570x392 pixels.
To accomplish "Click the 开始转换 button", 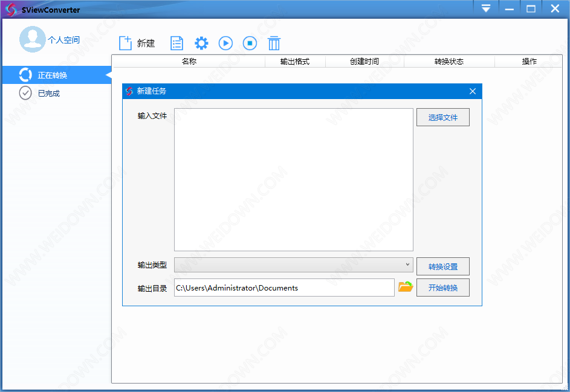I will [442, 288].
